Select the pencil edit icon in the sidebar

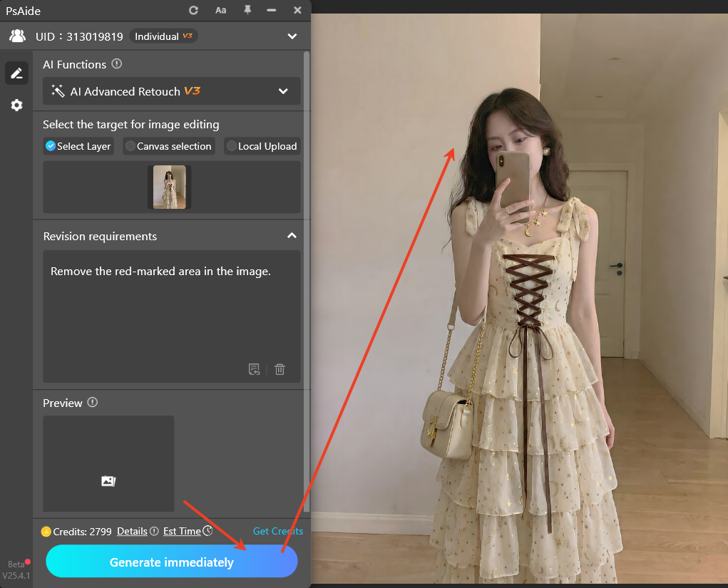coord(16,73)
